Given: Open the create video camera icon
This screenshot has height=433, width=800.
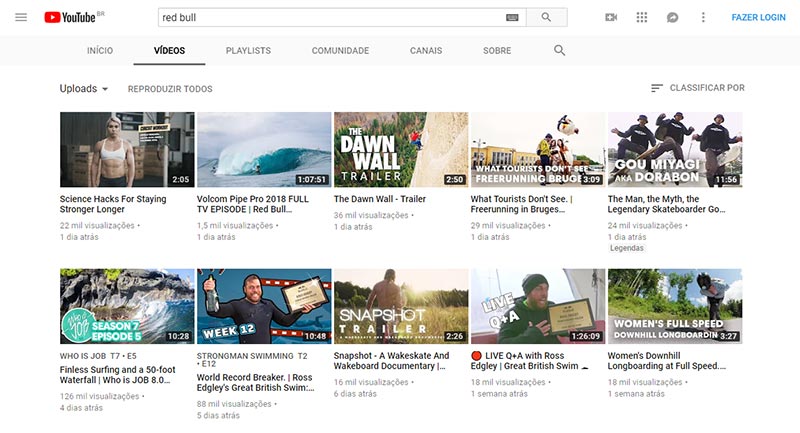Looking at the screenshot, I should click(611, 17).
